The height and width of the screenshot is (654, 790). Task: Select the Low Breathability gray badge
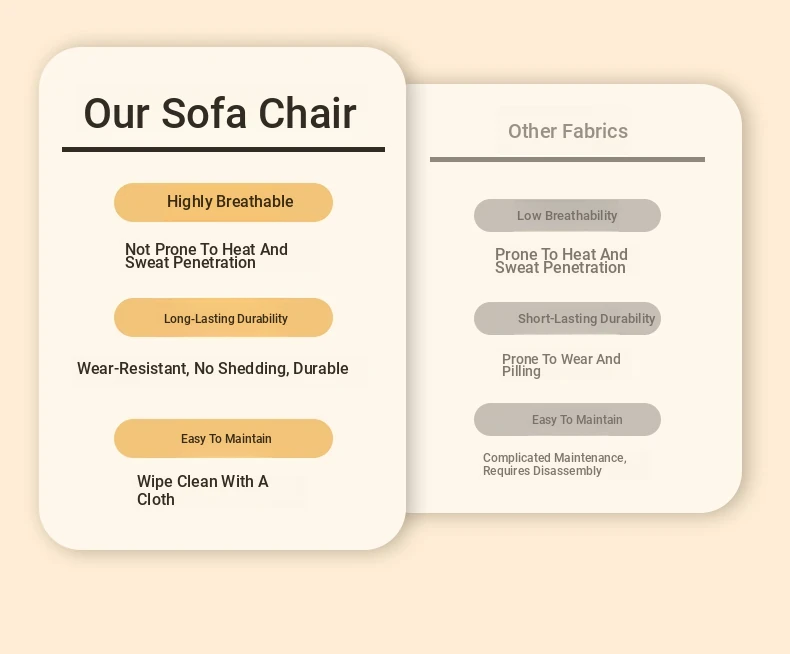pos(567,216)
